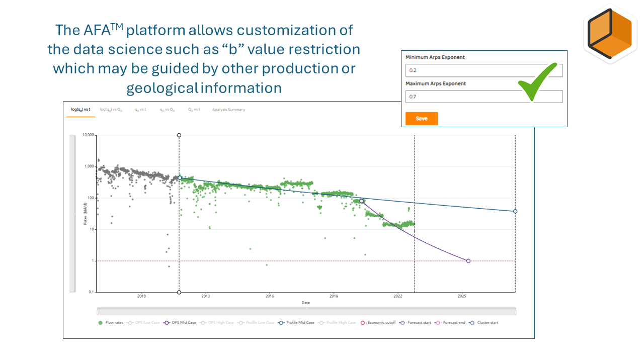Click purple forecast end point at 1 bbl/d
The height and width of the screenshot is (362, 644).
(x=468, y=261)
